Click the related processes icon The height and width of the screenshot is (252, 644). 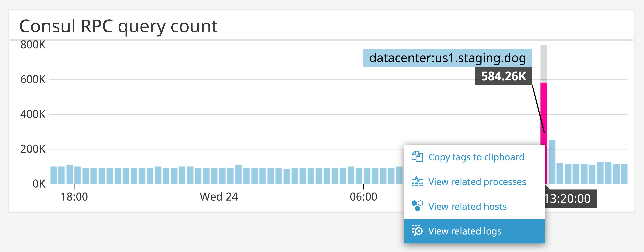tap(417, 182)
